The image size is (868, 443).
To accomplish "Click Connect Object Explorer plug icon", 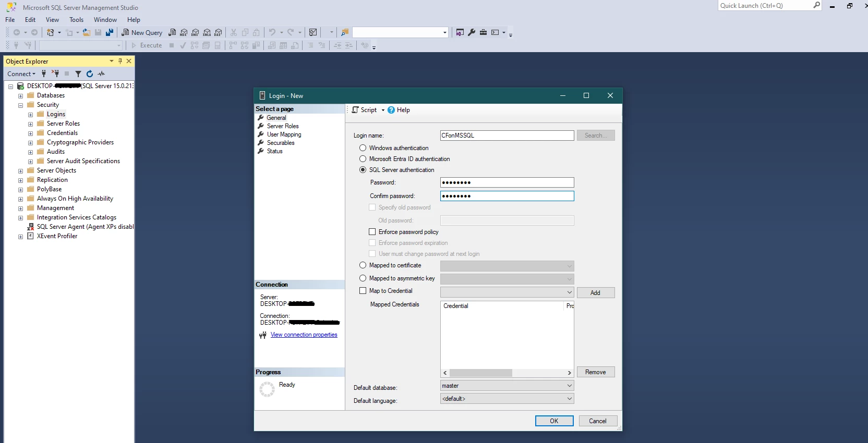I will tap(44, 74).
